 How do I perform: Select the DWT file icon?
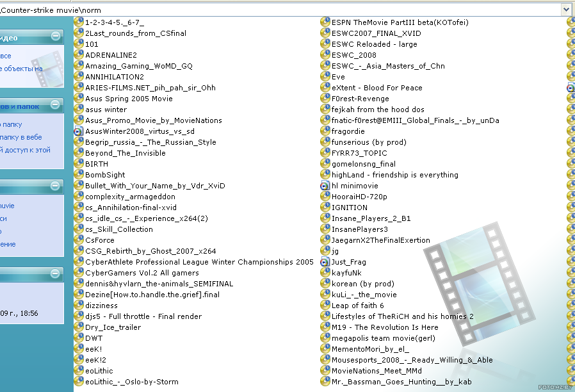79,338
